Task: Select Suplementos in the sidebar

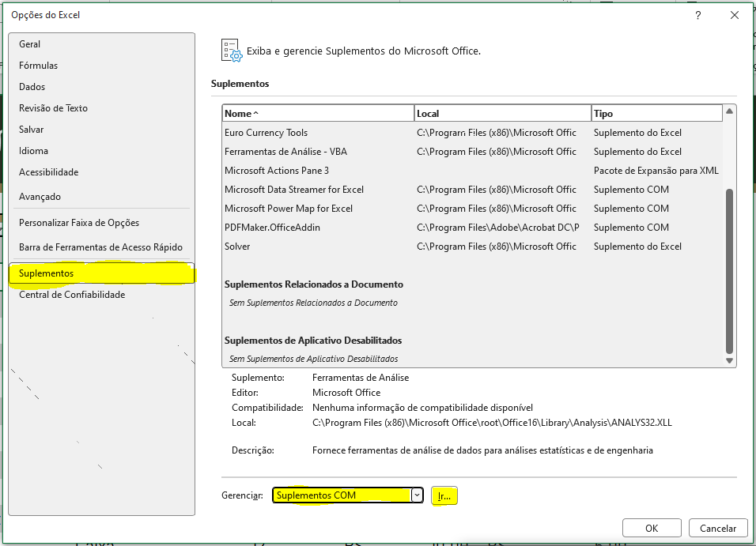Action: coord(102,273)
